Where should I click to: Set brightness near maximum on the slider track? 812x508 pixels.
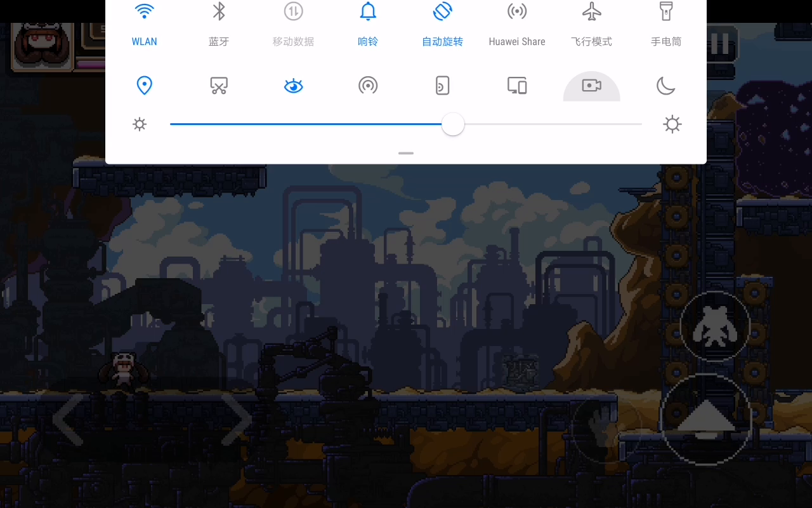[634, 124]
